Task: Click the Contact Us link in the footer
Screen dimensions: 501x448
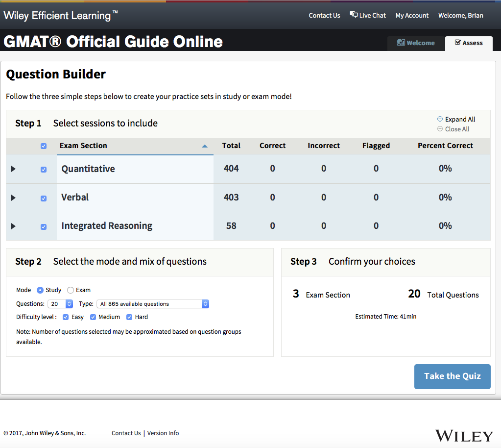Action: [126, 433]
